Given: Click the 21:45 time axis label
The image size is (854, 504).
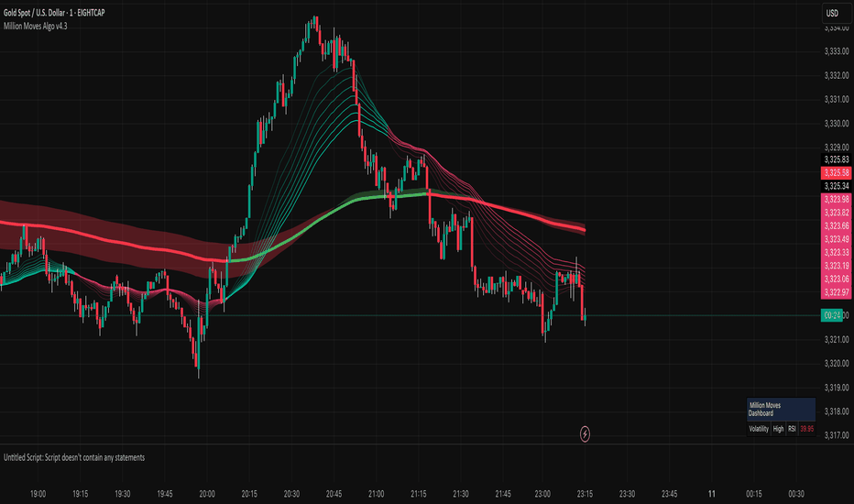Looking at the screenshot, I should click(x=503, y=494).
